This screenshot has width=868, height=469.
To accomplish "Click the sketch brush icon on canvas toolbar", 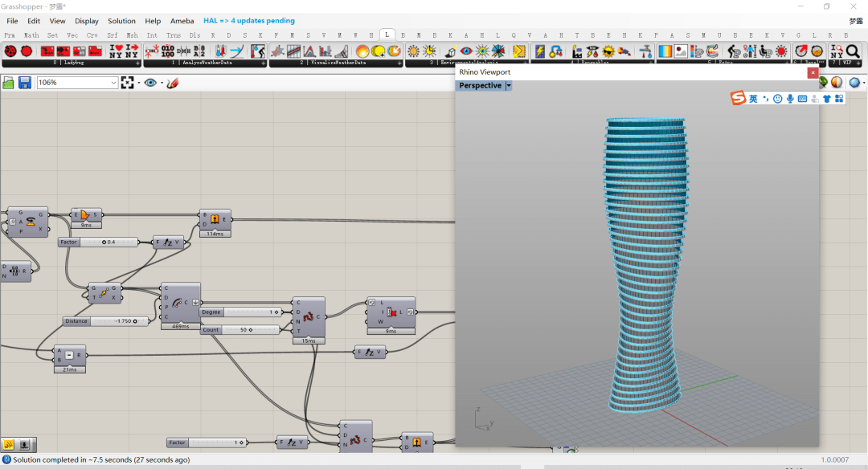I will 172,83.
